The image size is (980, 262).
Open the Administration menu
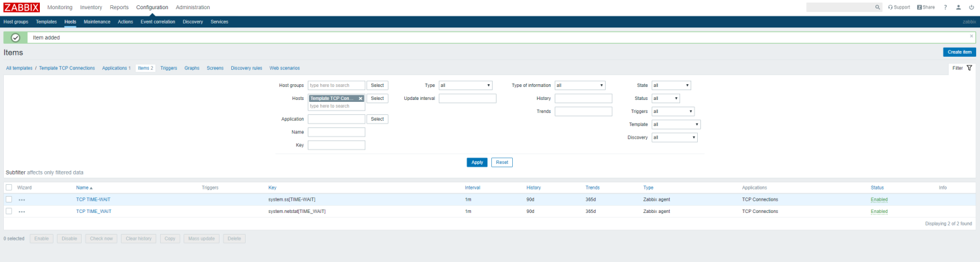[x=193, y=7]
